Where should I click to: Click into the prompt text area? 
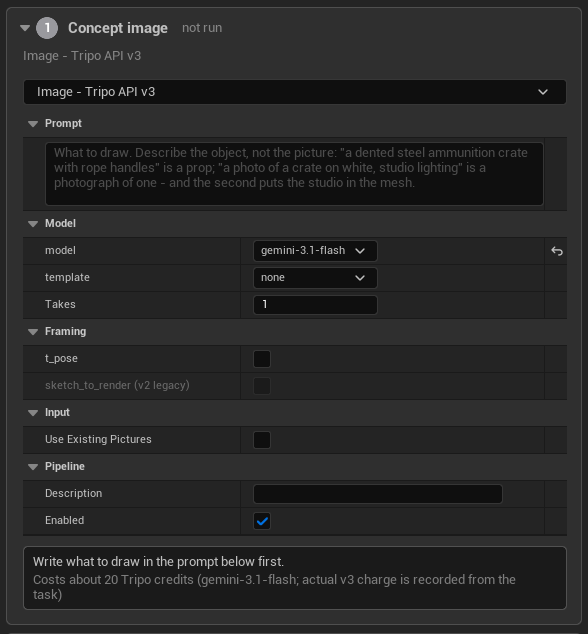pyautogui.click(x=294, y=174)
